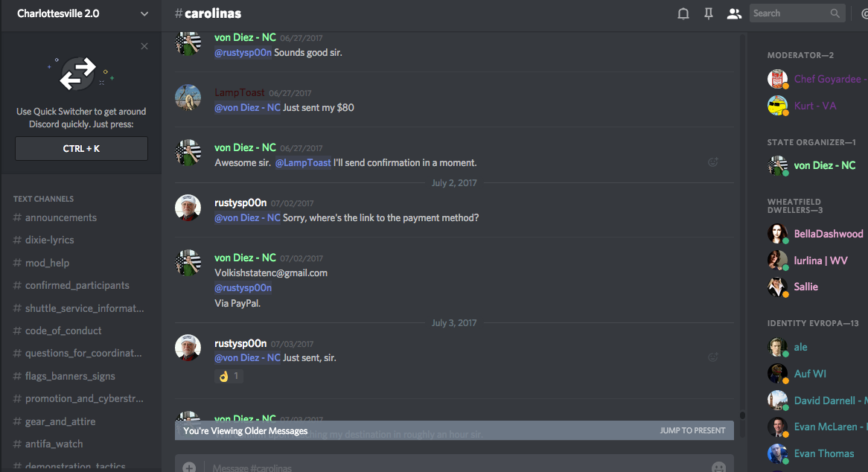Click the CTRL + K button
The image size is (868, 472).
pos(81,148)
